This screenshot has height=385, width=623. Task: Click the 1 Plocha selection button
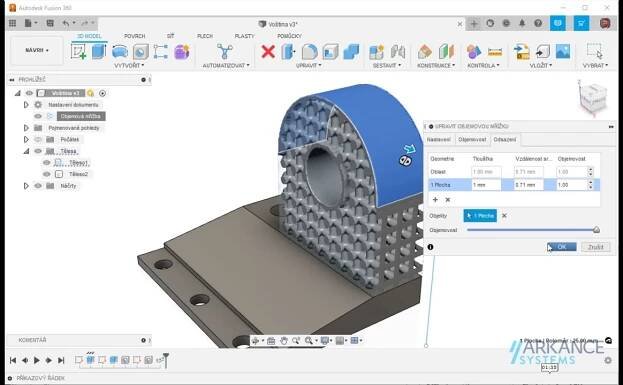point(480,216)
